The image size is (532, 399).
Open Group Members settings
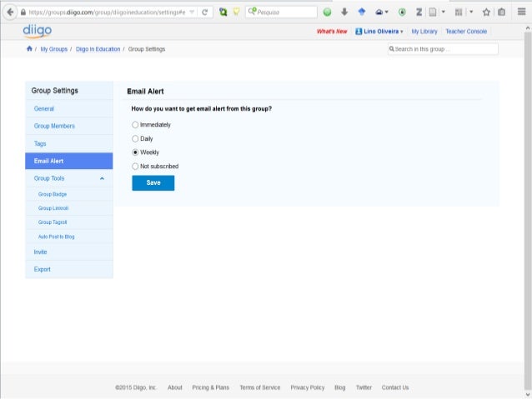pyautogui.click(x=69, y=126)
